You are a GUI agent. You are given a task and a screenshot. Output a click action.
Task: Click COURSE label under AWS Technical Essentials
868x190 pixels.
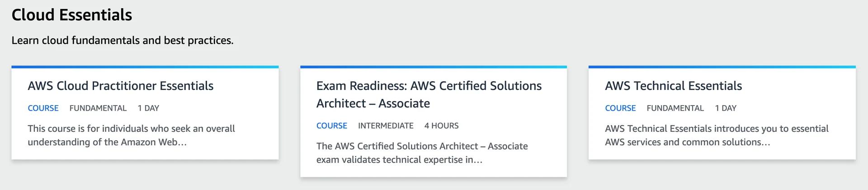point(620,108)
